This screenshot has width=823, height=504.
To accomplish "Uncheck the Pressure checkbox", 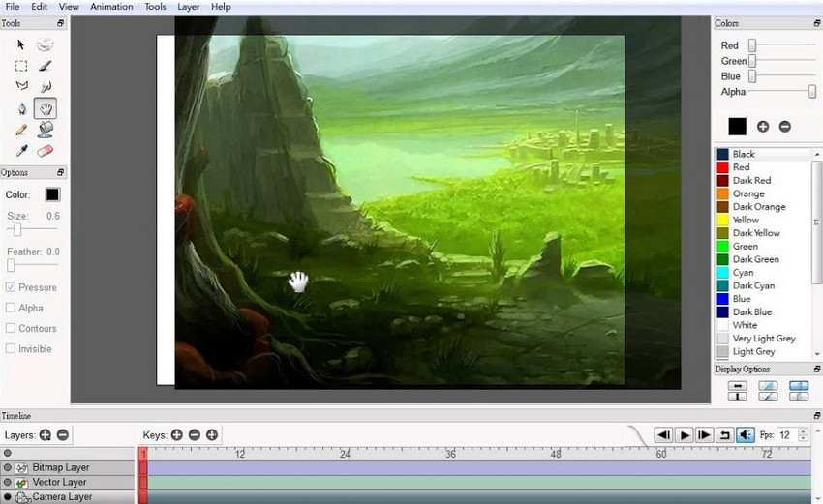I will [x=11, y=287].
